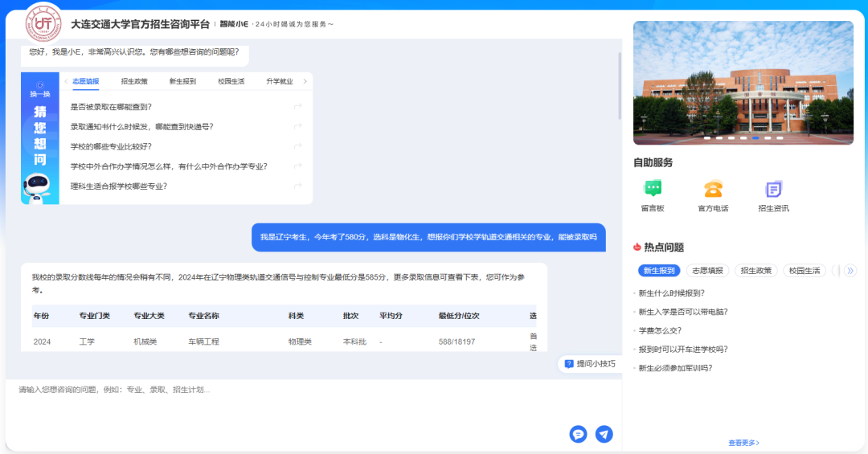The image size is (868, 454).
Task: Click the question 学费怎么交？
Action: (x=660, y=330)
